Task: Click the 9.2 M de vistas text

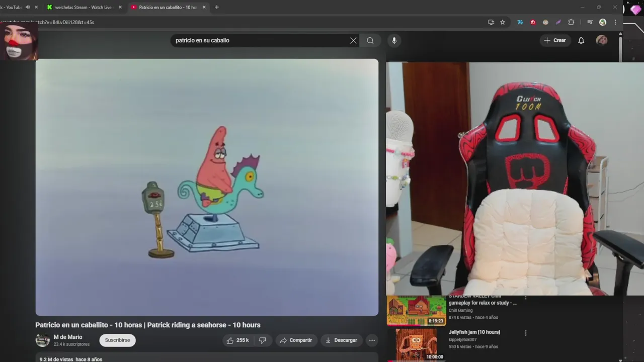Action: coord(56,359)
